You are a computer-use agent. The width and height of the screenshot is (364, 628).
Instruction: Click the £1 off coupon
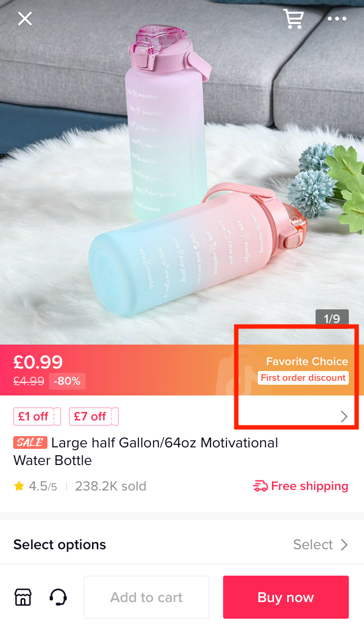(x=37, y=417)
